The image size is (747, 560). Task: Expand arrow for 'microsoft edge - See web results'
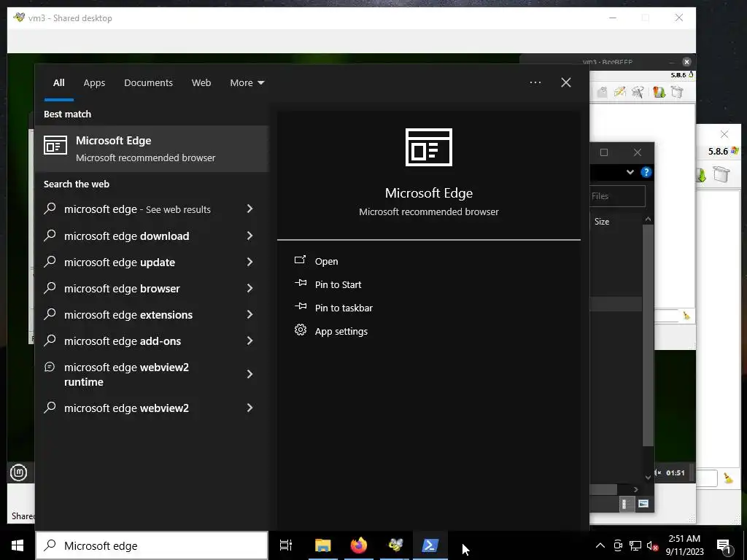[249, 209]
